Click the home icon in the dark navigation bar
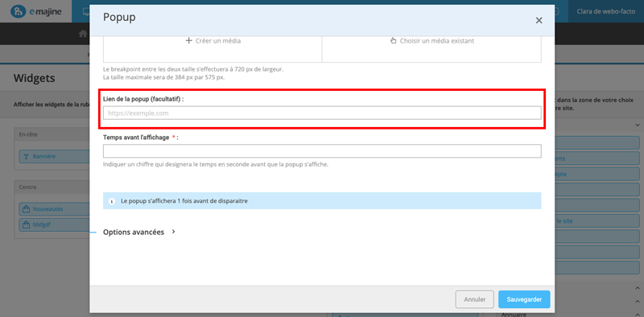This screenshot has width=644, height=317. click(83, 34)
